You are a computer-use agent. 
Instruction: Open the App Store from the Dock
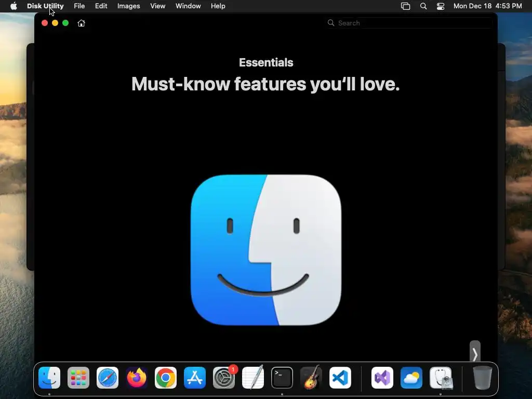click(x=195, y=378)
